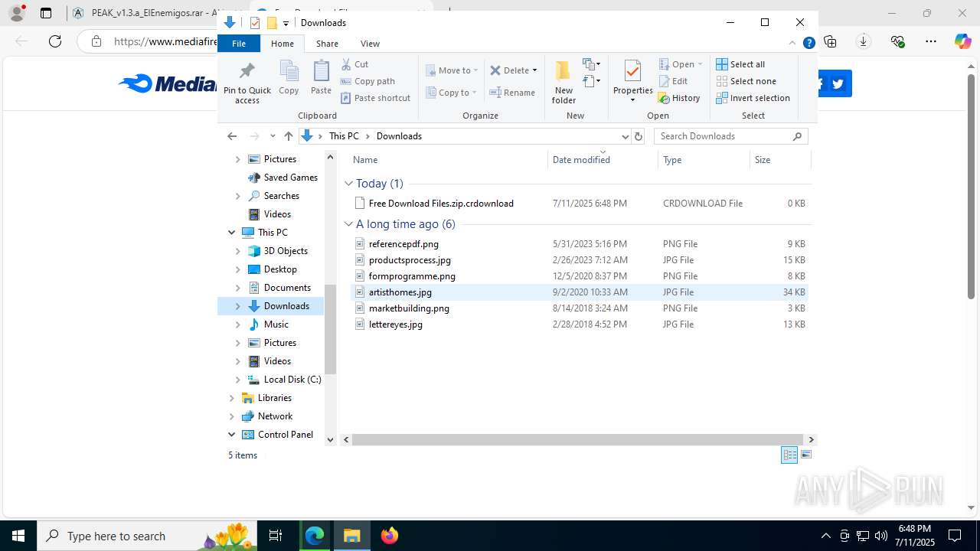Viewport: 980px width, 551px height.
Task: Switch to the Share ribbon tab
Action: click(327, 44)
